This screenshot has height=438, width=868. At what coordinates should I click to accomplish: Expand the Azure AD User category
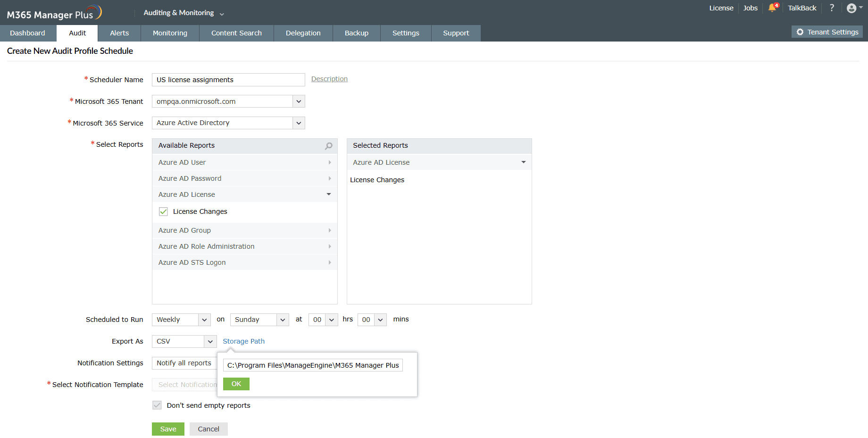245,162
